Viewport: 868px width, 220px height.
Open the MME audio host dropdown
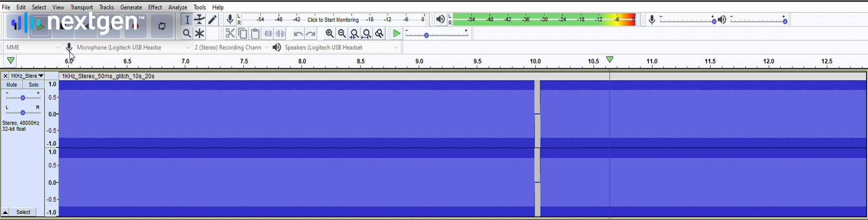[33, 48]
